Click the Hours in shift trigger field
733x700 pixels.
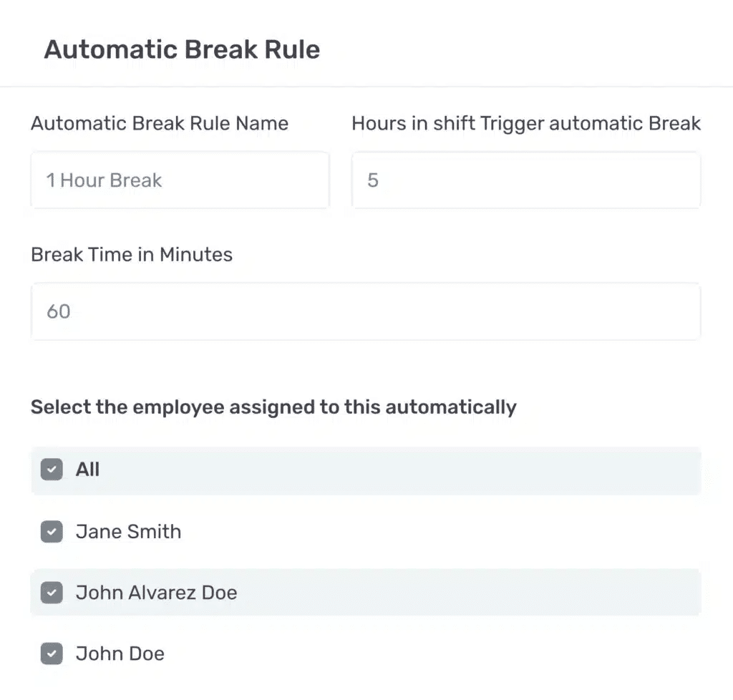(526, 180)
